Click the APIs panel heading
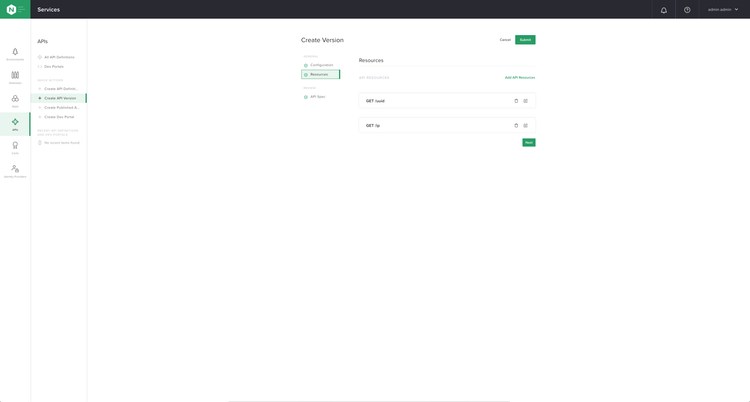This screenshot has width=750, height=402. click(43, 41)
